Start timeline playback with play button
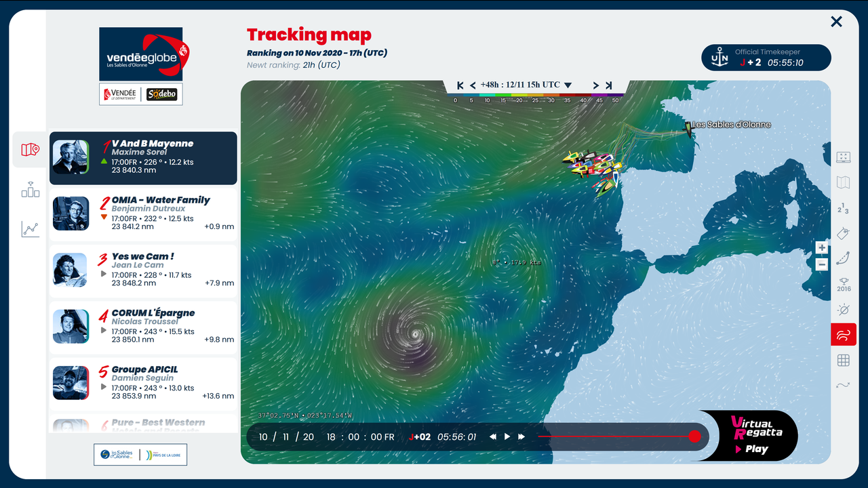 pos(507,437)
